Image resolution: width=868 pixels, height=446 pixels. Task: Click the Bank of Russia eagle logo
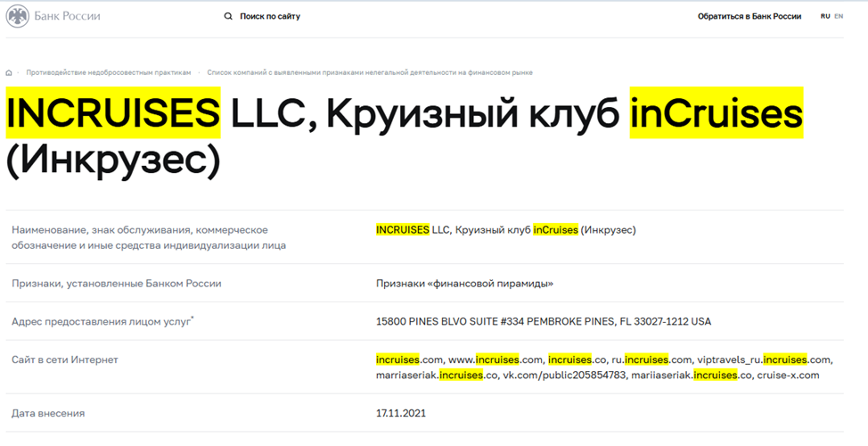pos(17,16)
